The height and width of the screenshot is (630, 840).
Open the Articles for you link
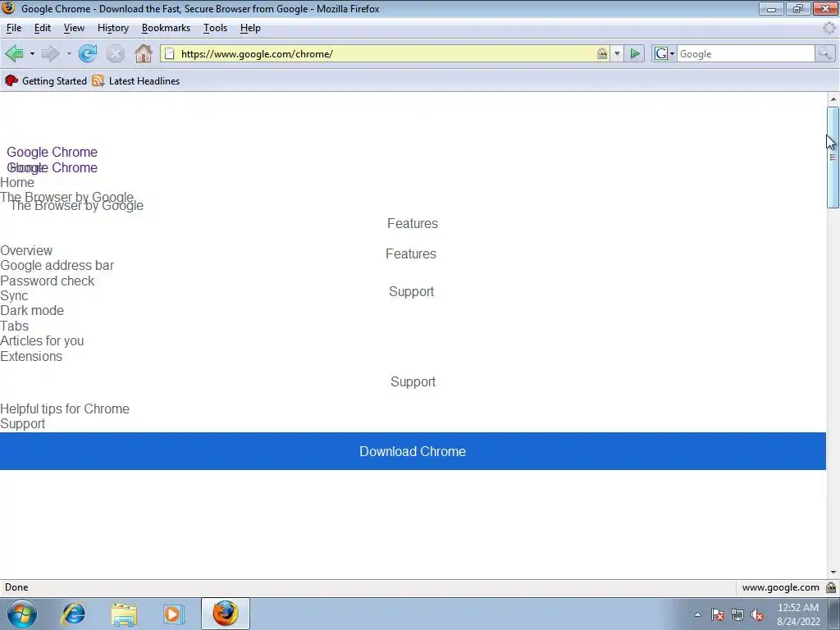tap(42, 340)
